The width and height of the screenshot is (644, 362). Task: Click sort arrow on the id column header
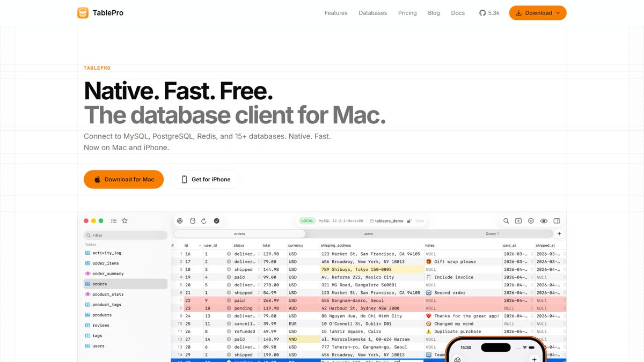coord(200,245)
